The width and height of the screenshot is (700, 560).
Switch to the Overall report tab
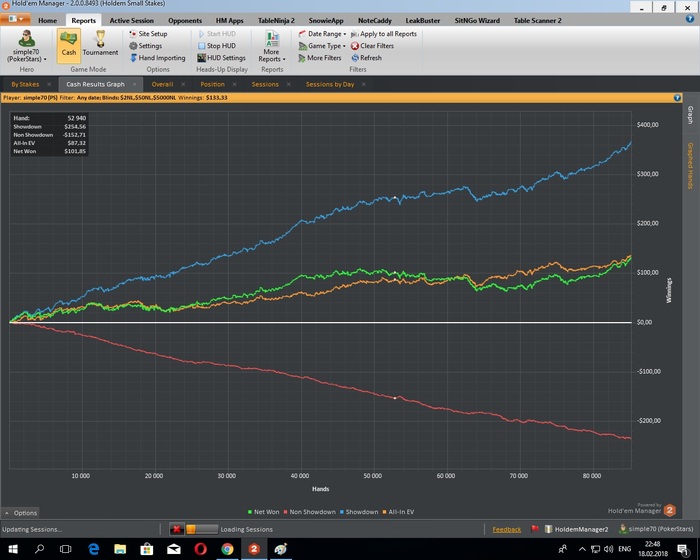(162, 84)
